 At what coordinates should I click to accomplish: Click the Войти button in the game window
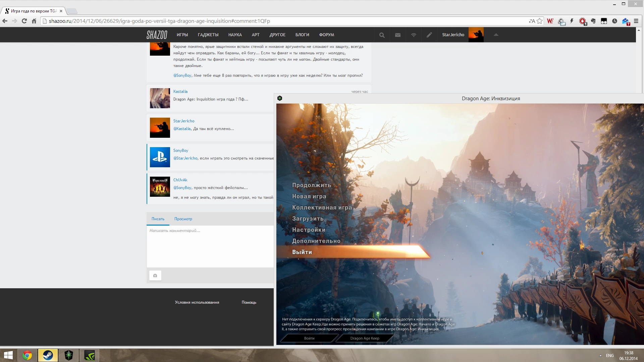point(309,338)
